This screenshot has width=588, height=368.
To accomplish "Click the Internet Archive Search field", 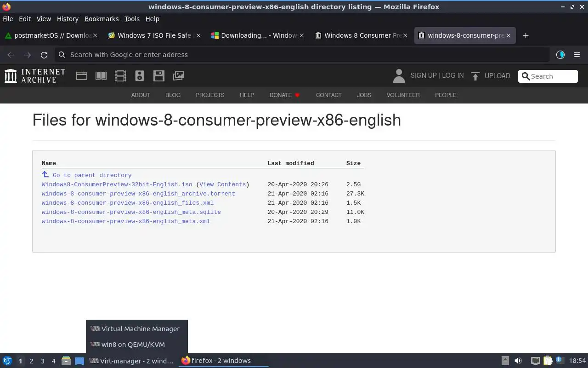I will (548, 76).
